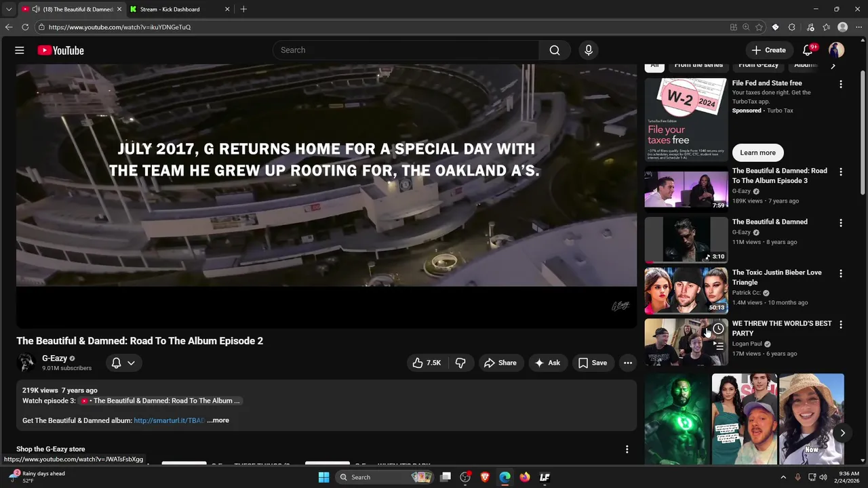
Task: Add page to favorites star icon
Action: point(759,27)
